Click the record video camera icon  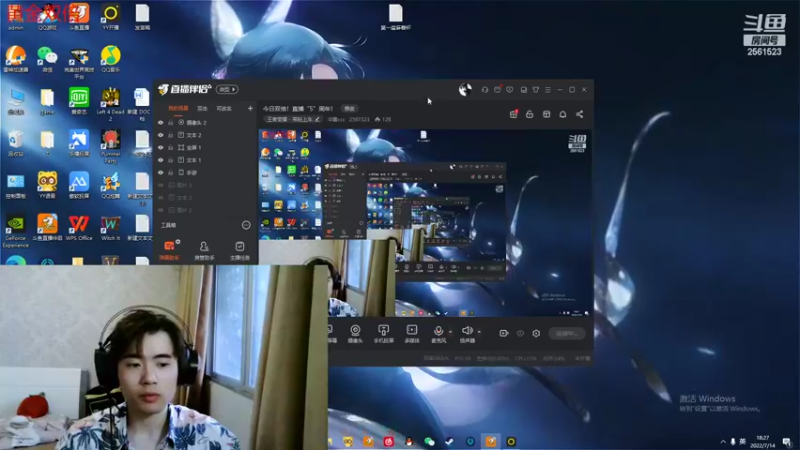504,333
